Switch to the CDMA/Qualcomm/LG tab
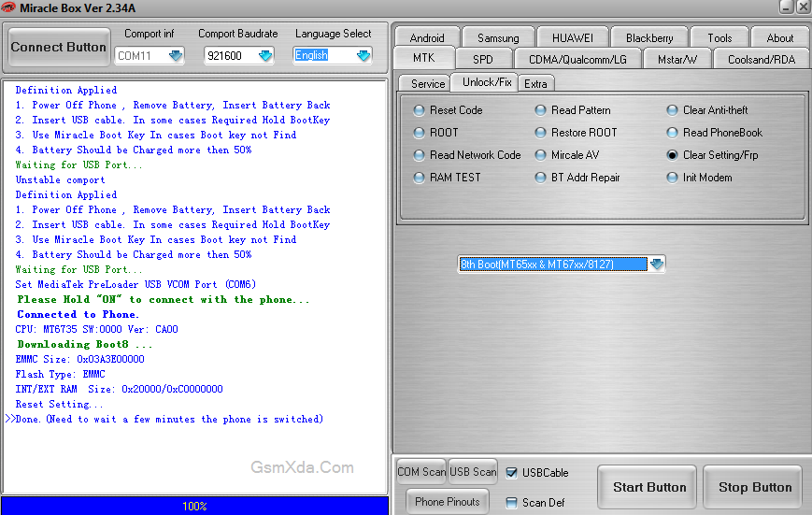This screenshot has width=812, height=515. pyautogui.click(x=577, y=59)
